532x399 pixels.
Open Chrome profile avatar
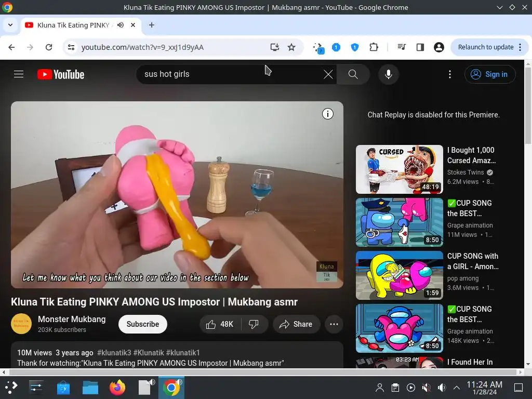(439, 47)
